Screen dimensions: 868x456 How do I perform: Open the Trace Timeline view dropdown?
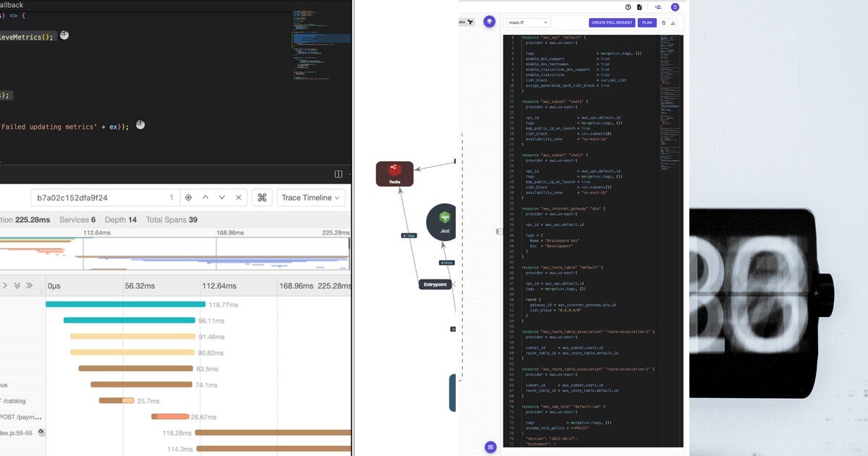[x=311, y=198]
